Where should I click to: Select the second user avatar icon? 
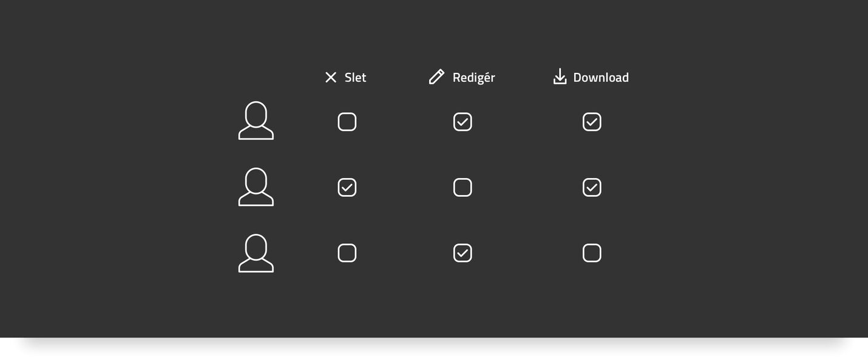[256, 187]
